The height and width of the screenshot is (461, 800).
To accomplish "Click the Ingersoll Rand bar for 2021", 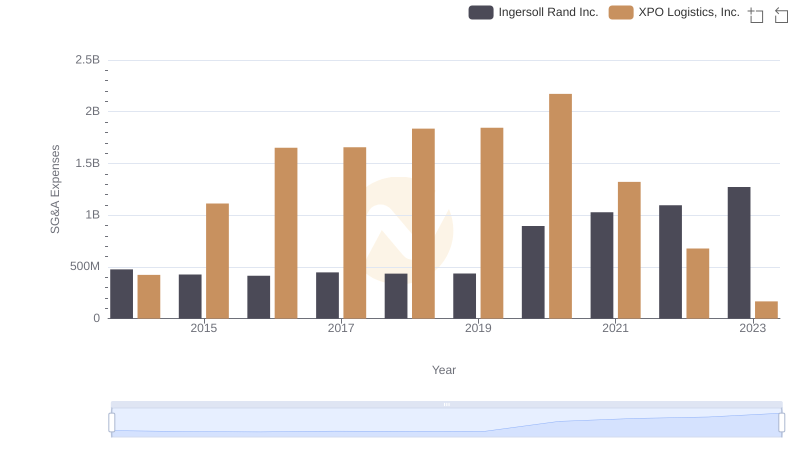I will [x=602, y=265].
